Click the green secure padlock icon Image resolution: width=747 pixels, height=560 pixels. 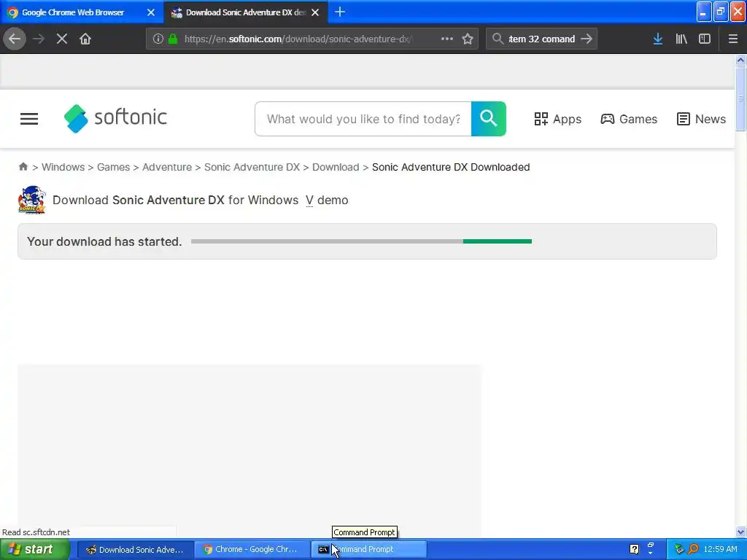click(x=173, y=39)
